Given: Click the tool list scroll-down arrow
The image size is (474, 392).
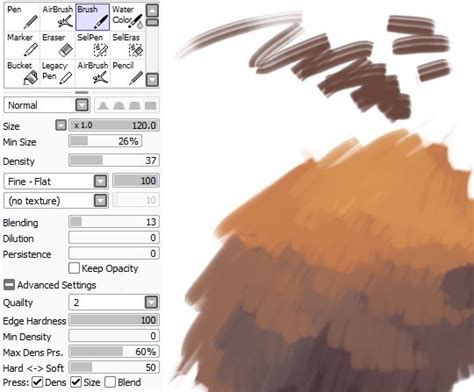Looking at the screenshot, I should pos(152,80).
